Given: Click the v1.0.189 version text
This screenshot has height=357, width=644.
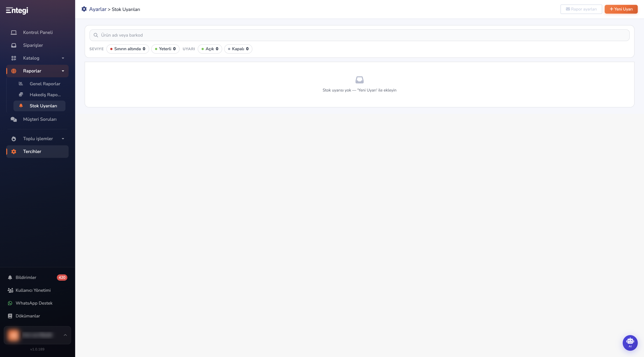Looking at the screenshot, I should [x=37, y=349].
